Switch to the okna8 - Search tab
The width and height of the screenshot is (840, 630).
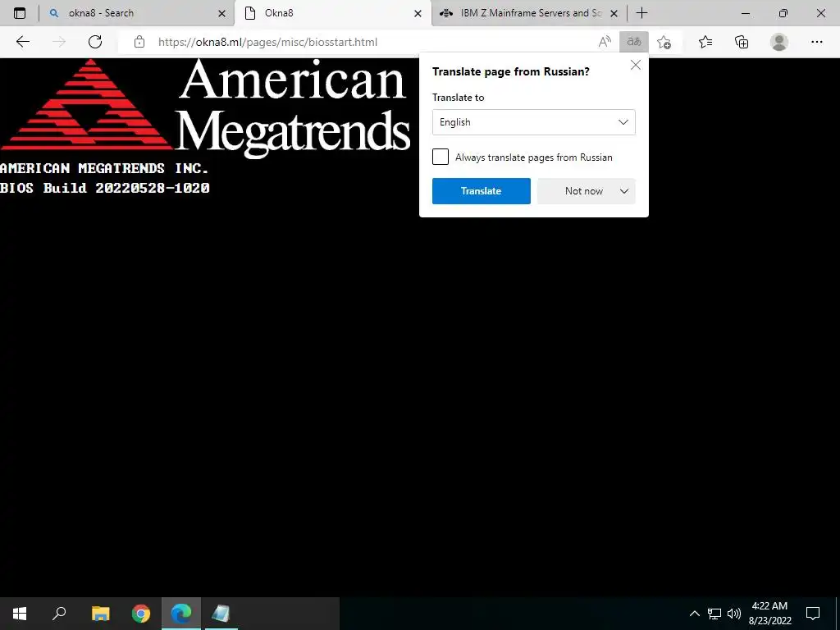(x=137, y=13)
